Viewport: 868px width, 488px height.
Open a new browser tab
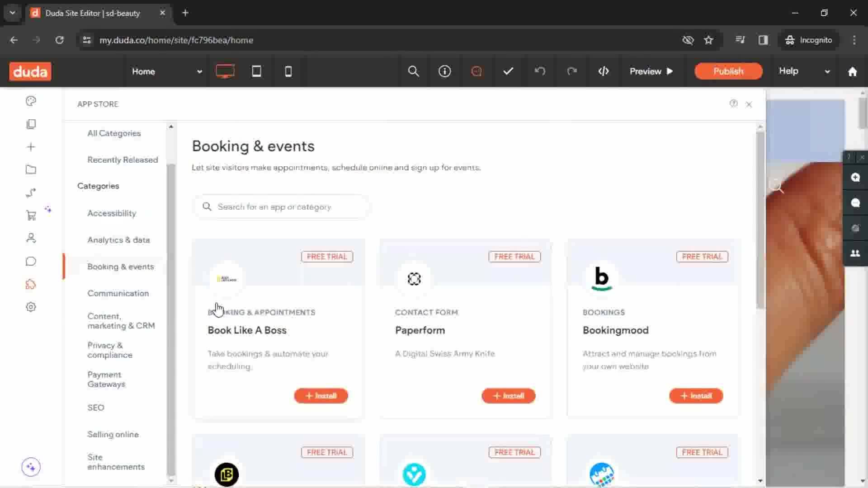click(x=185, y=13)
